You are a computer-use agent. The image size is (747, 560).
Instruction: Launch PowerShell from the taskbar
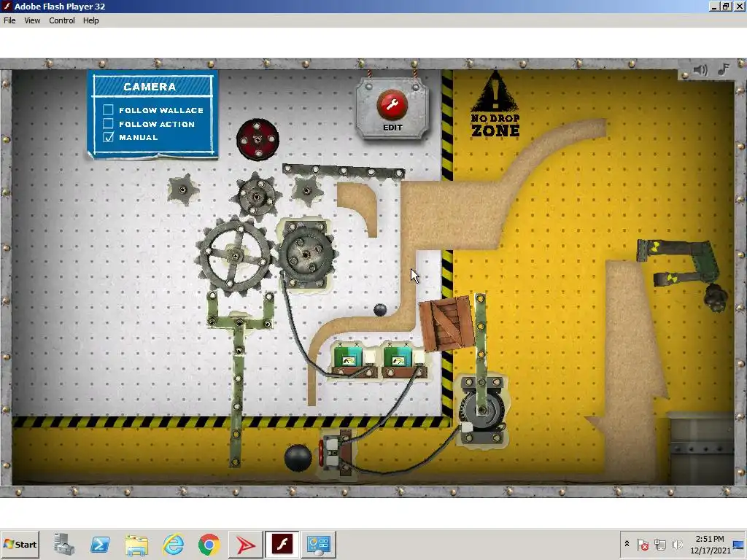tap(100, 544)
